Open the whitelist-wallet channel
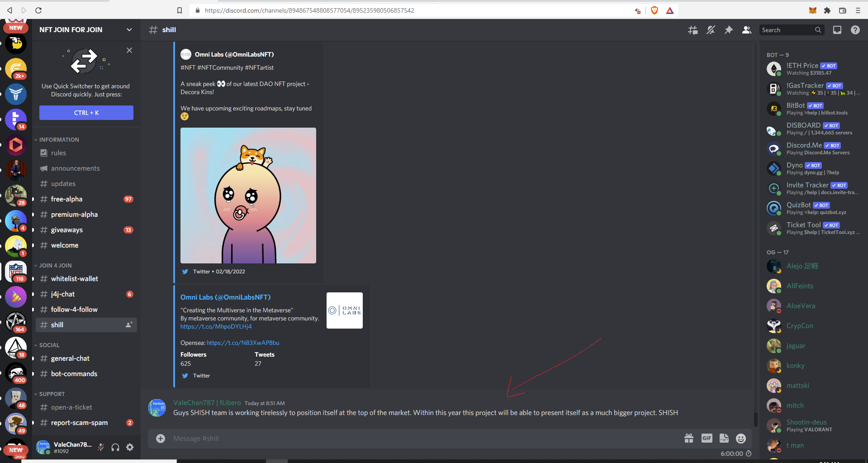The width and height of the screenshot is (868, 463). (86, 279)
